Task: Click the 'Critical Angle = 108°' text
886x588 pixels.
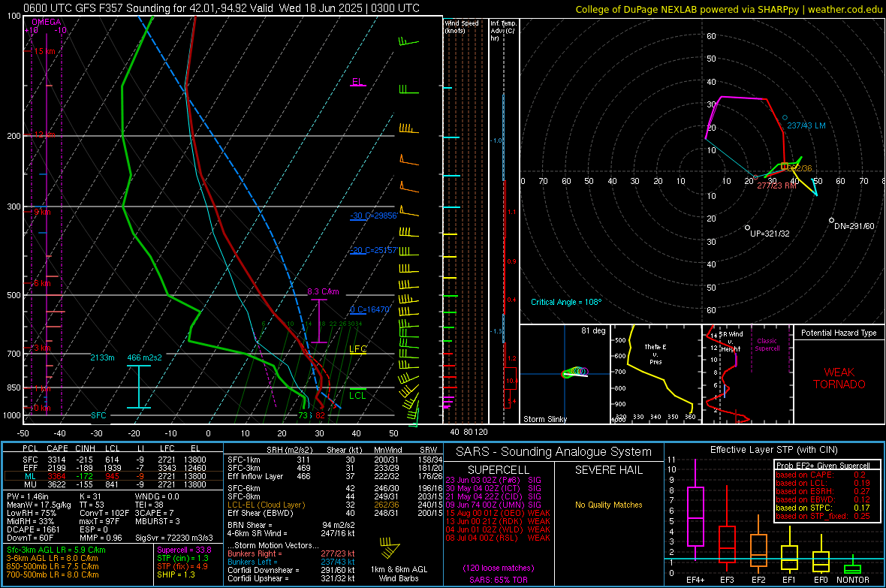Action: (566, 302)
